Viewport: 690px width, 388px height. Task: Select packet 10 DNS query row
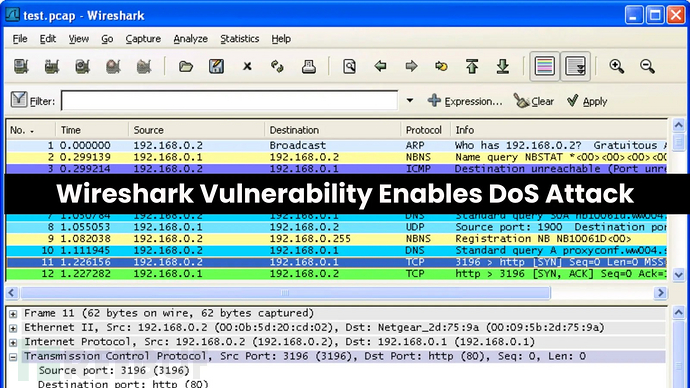click(337, 250)
